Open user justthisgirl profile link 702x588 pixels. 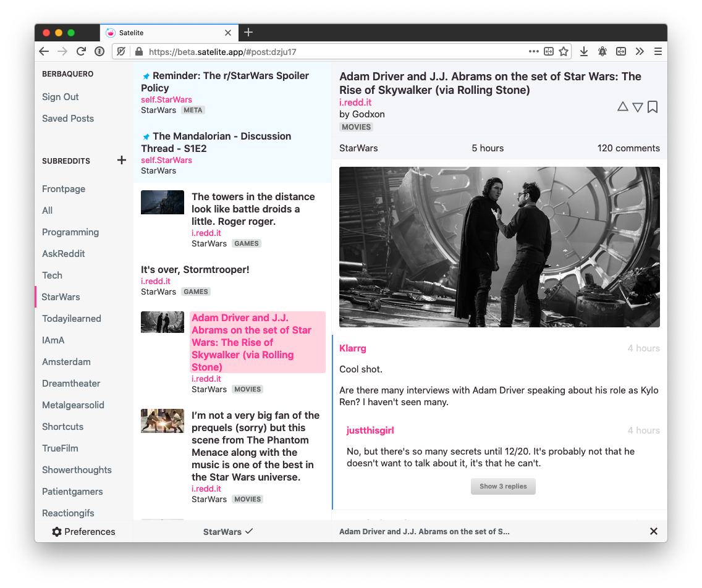pyautogui.click(x=370, y=430)
